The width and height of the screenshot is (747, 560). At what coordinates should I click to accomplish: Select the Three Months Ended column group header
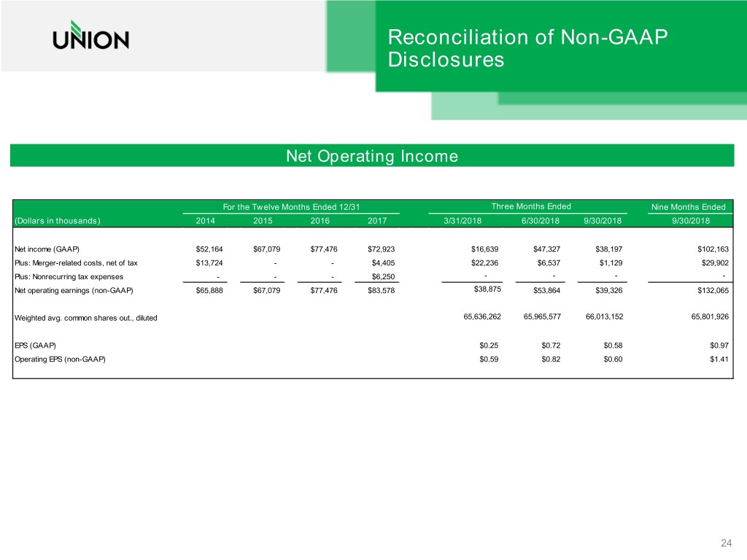tap(531, 206)
